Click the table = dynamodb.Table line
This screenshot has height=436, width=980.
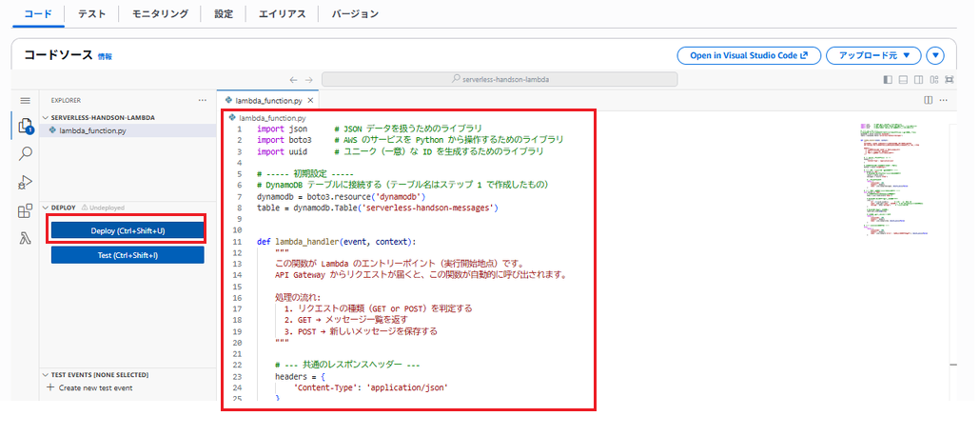(x=378, y=208)
